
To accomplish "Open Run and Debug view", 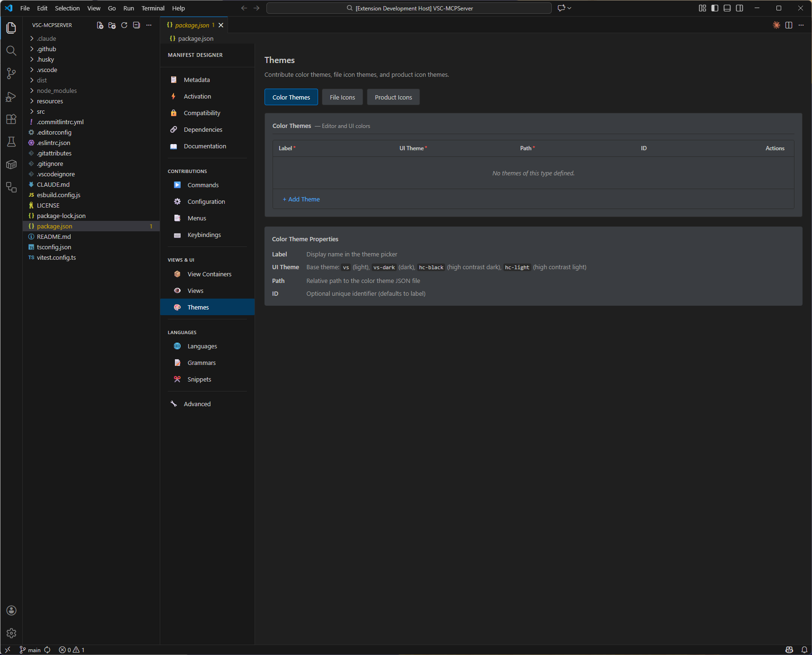I will click(x=11, y=97).
